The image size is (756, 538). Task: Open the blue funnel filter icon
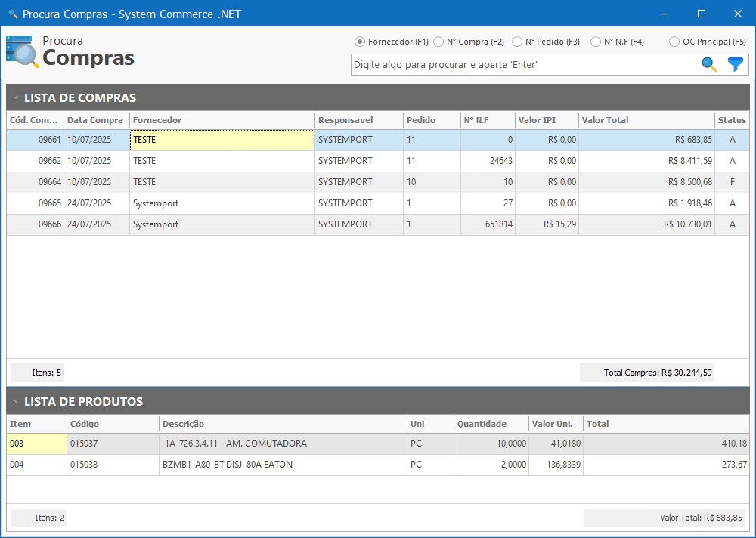click(735, 65)
